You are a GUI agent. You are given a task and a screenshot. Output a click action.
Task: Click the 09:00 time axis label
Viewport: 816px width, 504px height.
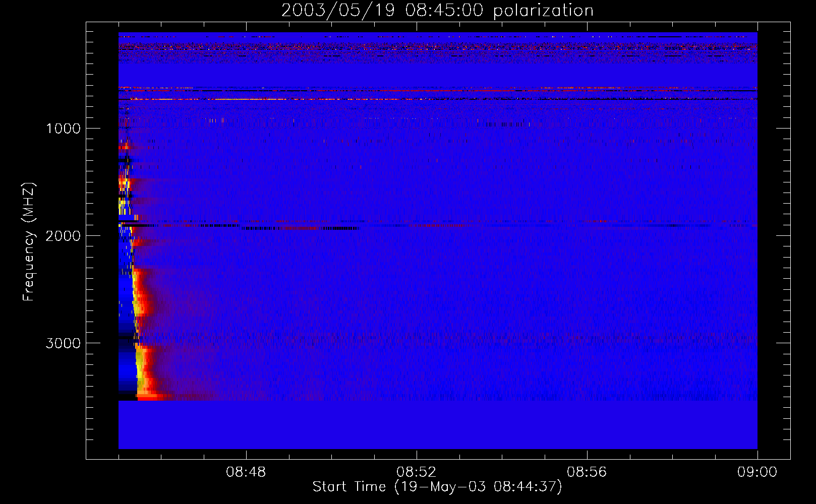pyautogui.click(x=757, y=472)
